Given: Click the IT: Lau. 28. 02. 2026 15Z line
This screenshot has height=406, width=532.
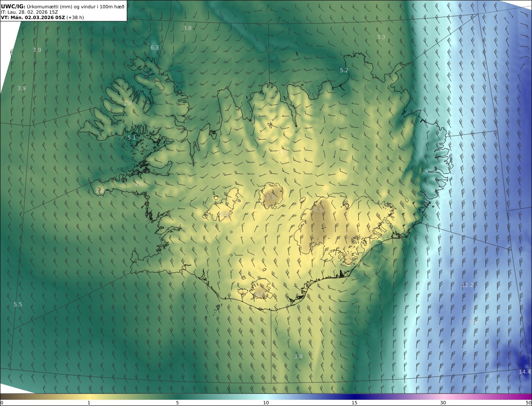Looking at the screenshot, I should click(30, 12).
